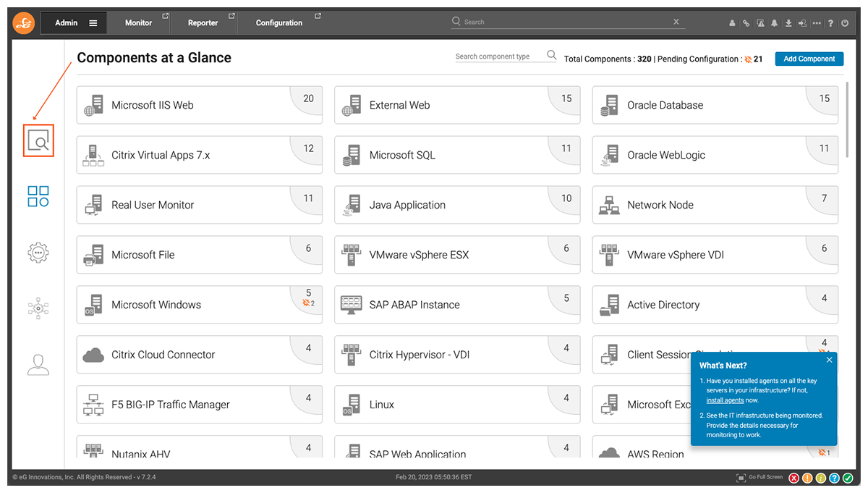Viewport: 868px width, 493px height.
Task: Select the Linux component
Action: pyautogui.click(x=457, y=405)
